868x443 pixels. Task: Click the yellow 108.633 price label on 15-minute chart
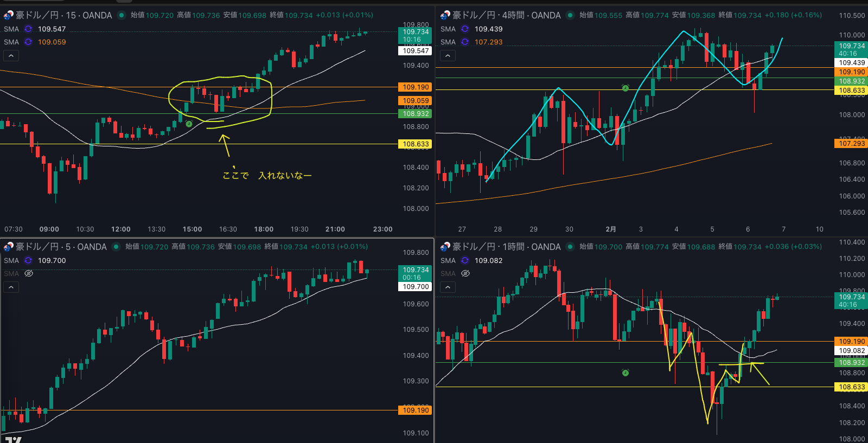pyautogui.click(x=416, y=144)
